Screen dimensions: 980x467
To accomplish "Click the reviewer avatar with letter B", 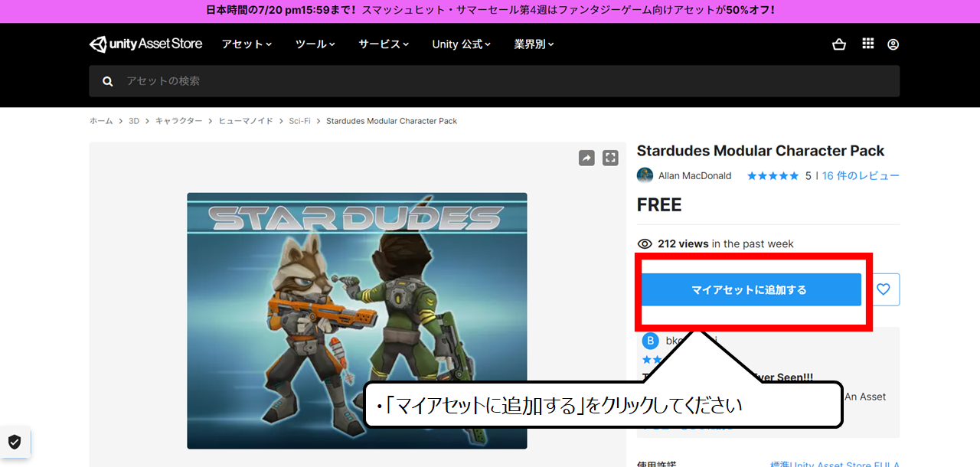I will (x=650, y=341).
